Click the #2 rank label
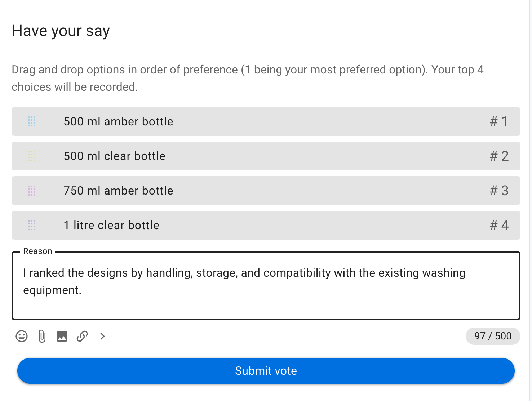 (499, 156)
